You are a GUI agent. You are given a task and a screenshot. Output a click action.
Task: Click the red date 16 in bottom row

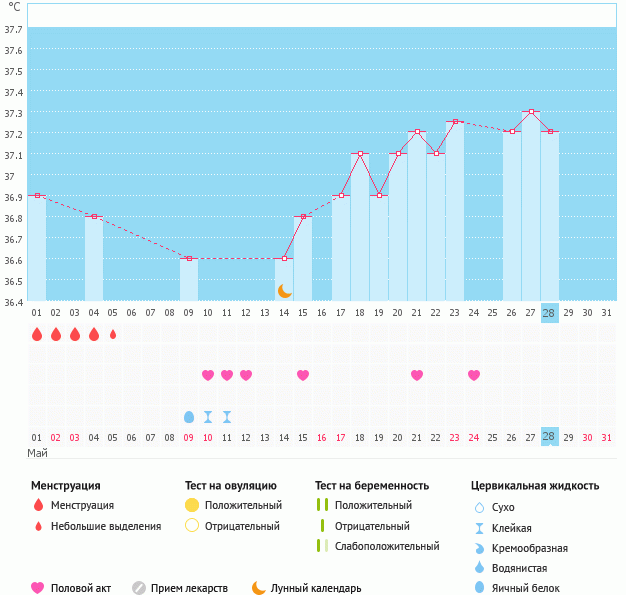[x=322, y=437]
